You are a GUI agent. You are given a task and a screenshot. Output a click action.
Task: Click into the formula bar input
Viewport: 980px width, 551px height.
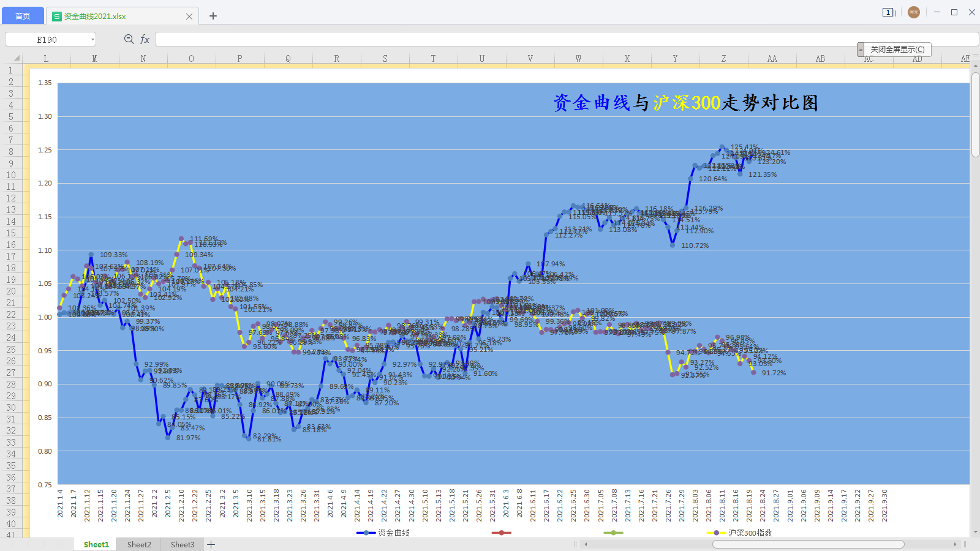pyautogui.click(x=567, y=40)
